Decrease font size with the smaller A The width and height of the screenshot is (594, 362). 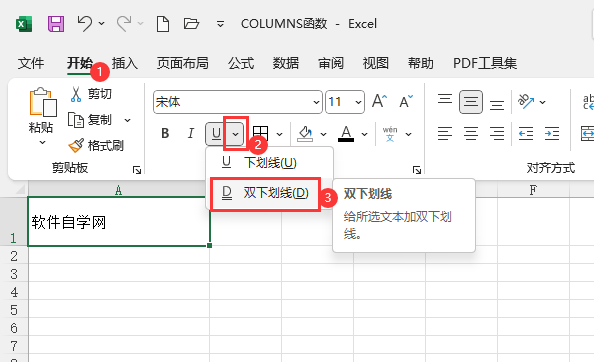[x=406, y=101]
